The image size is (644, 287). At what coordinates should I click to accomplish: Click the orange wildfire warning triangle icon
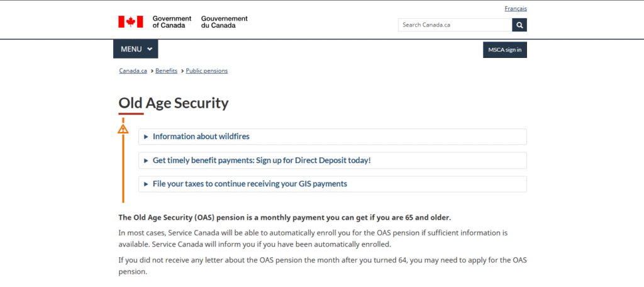tap(123, 128)
